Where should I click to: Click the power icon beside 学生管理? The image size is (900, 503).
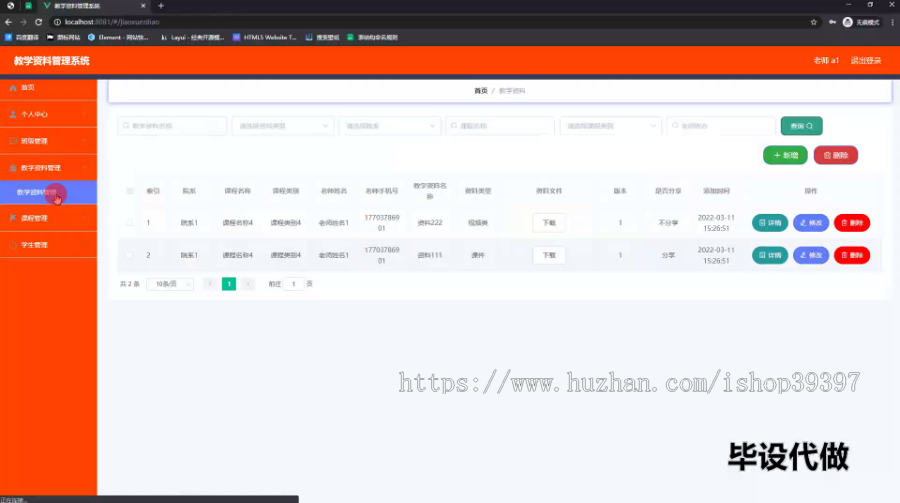click(13, 245)
